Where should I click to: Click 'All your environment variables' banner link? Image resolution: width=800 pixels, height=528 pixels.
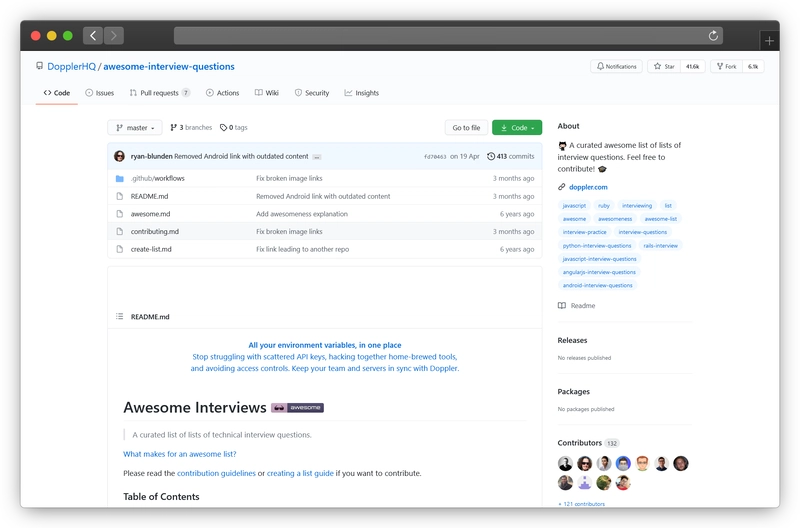pyautogui.click(x=325, y=345)
